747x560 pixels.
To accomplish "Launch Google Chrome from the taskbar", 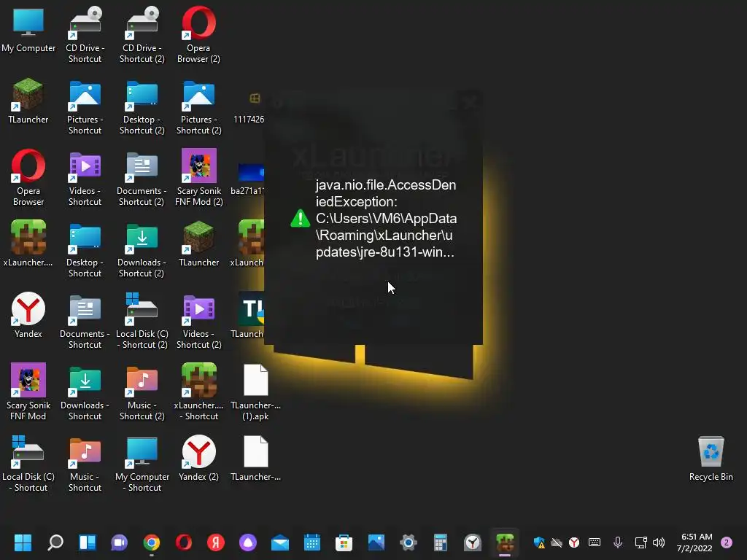I will [x=152, y=542].
